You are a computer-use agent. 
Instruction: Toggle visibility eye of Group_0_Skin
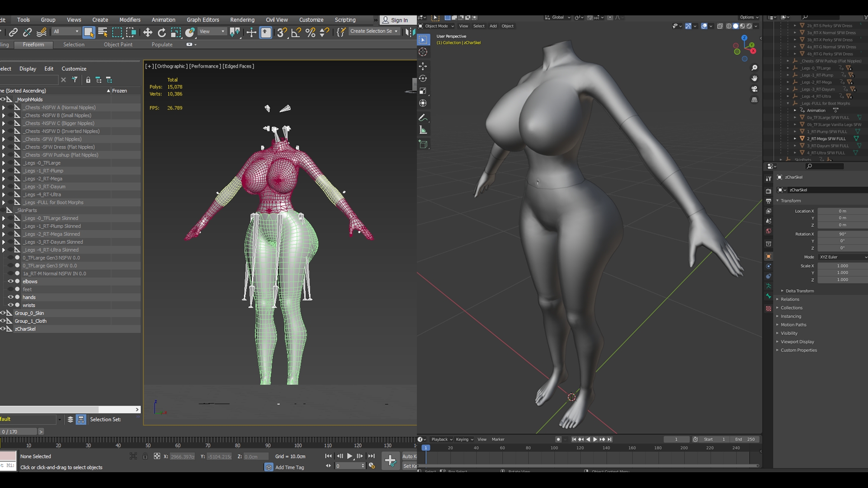(x=3, y=313)
